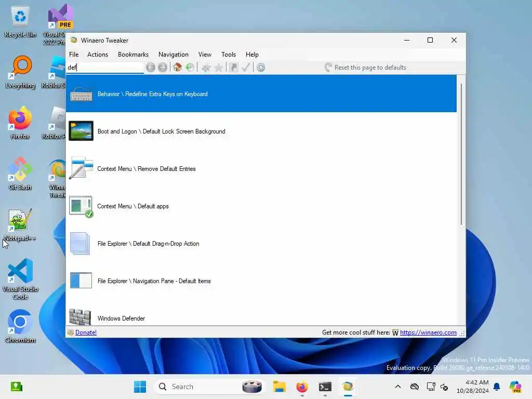This screenshot has height=399, width=532.
Task: Open the Actions menu
Action: click(x=98, y=54)
